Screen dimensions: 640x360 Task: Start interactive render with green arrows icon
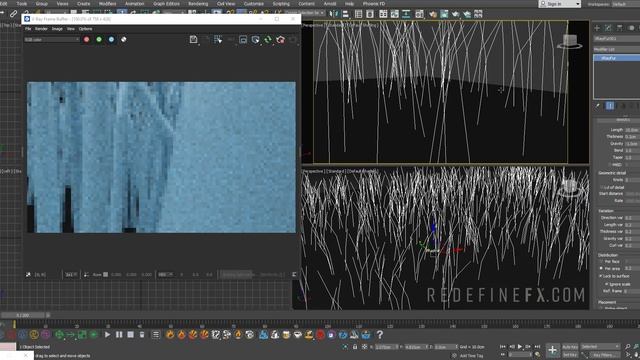[x=268, y=40]
